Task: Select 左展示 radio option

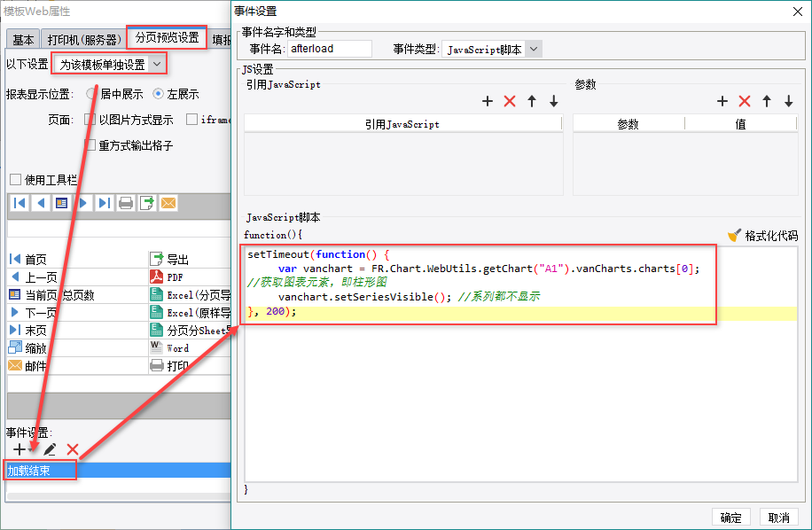Action: [x=158, y=94]
